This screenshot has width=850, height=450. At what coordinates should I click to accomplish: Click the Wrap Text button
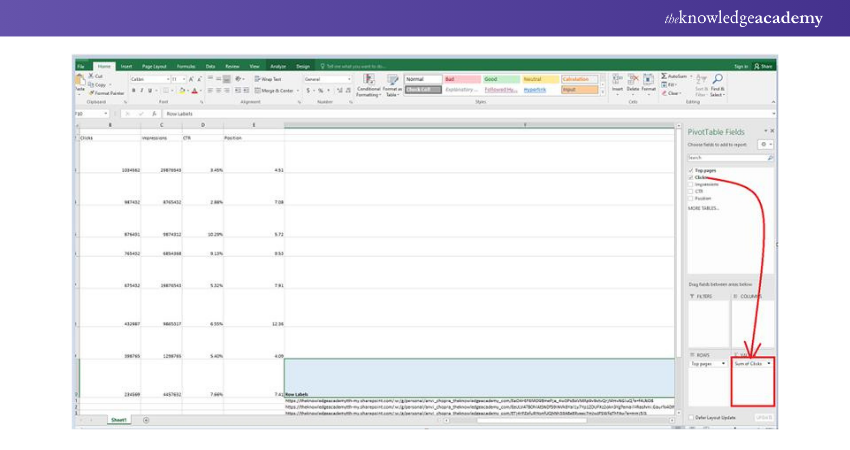[x=268, y=78]
